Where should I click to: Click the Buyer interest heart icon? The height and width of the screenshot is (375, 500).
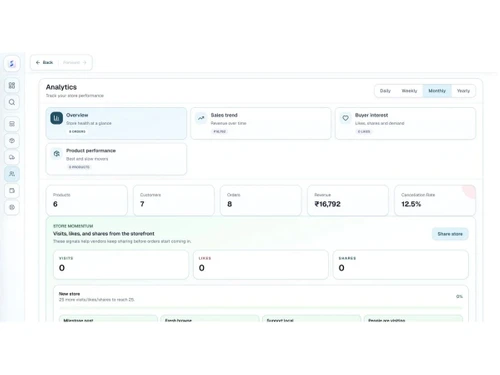tap(345, 118)
